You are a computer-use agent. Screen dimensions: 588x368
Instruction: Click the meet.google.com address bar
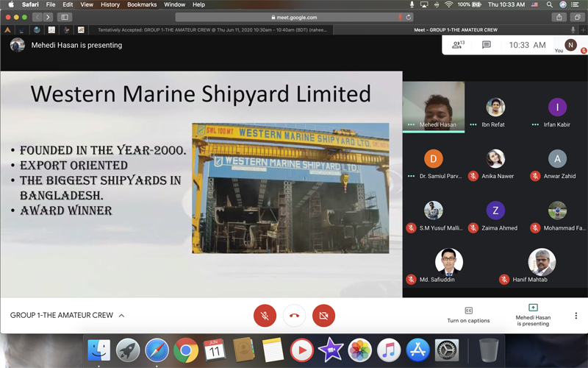click(295, 17)
